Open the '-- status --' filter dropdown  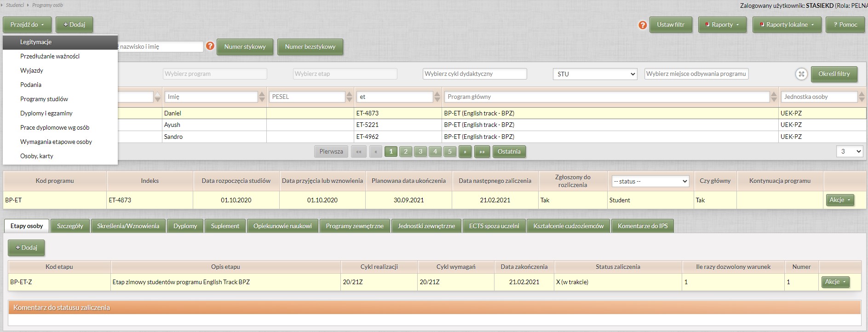650,181
